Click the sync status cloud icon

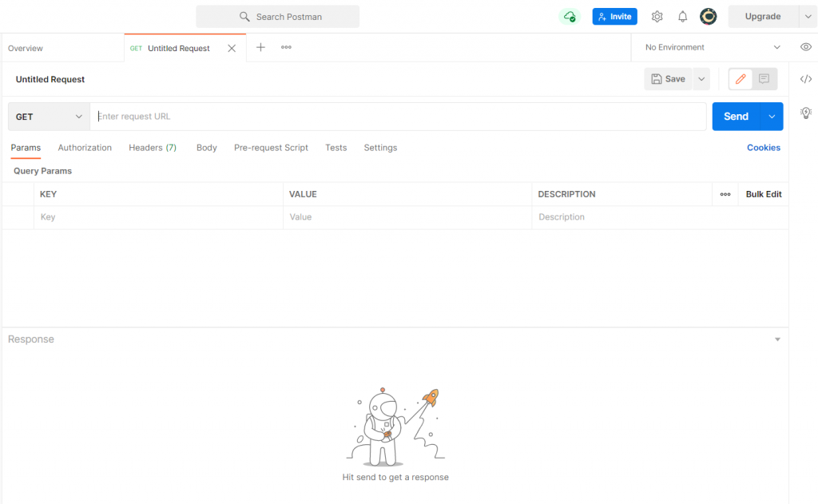click(569, 16)
